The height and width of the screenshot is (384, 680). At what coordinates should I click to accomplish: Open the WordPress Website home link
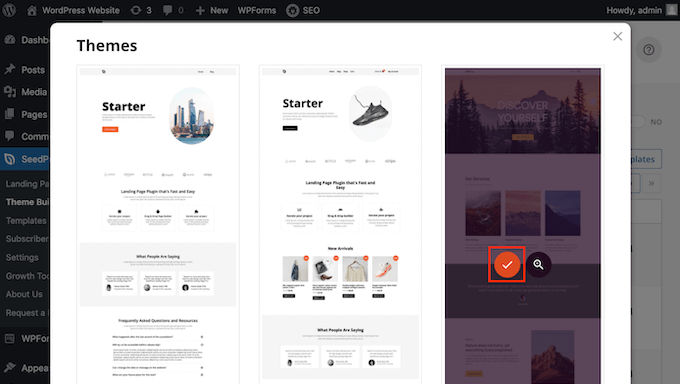tap(73, 10)
